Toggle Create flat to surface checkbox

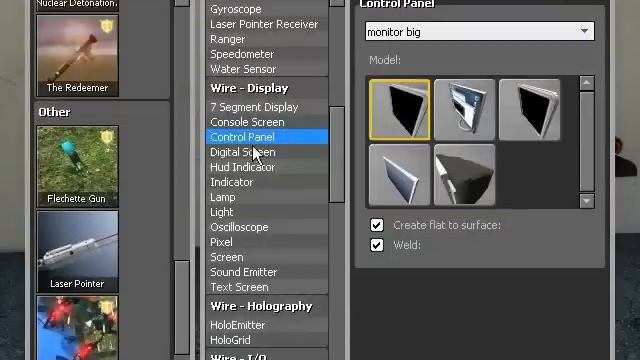coord(377,225)
